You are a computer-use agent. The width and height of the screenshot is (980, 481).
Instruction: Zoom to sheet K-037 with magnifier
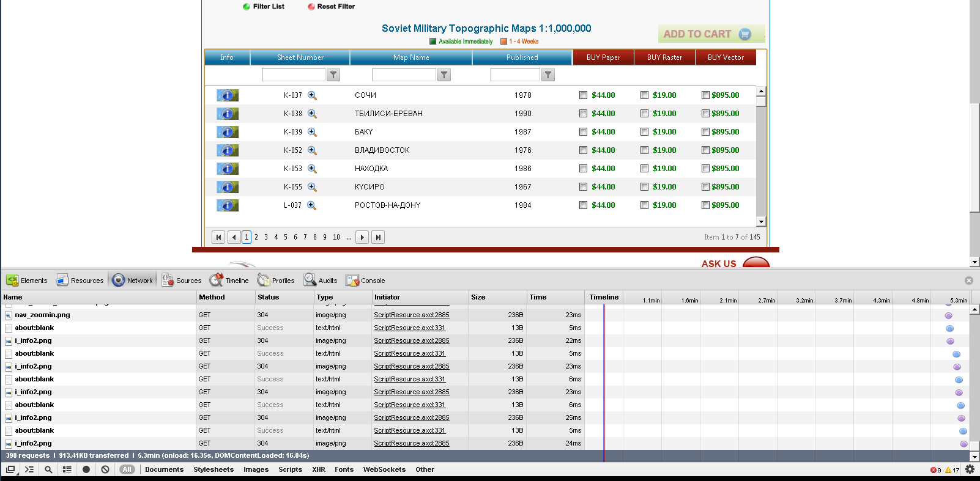pos(312,95)
